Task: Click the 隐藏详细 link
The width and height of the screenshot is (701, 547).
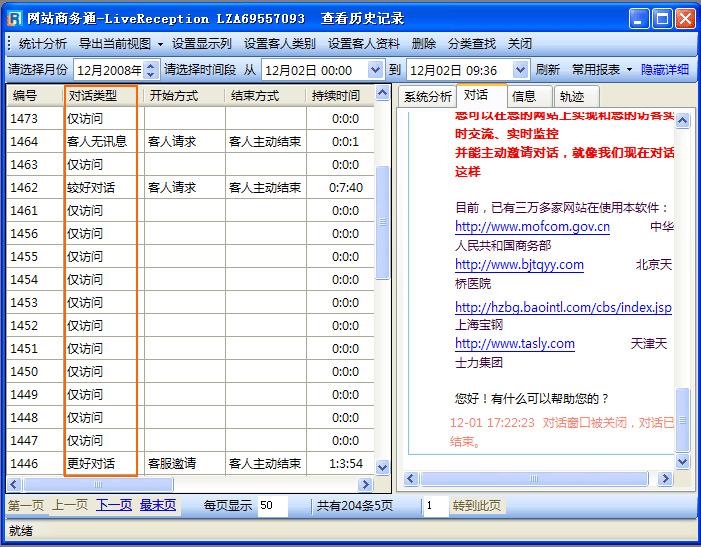Action: [x=665, y=70]
